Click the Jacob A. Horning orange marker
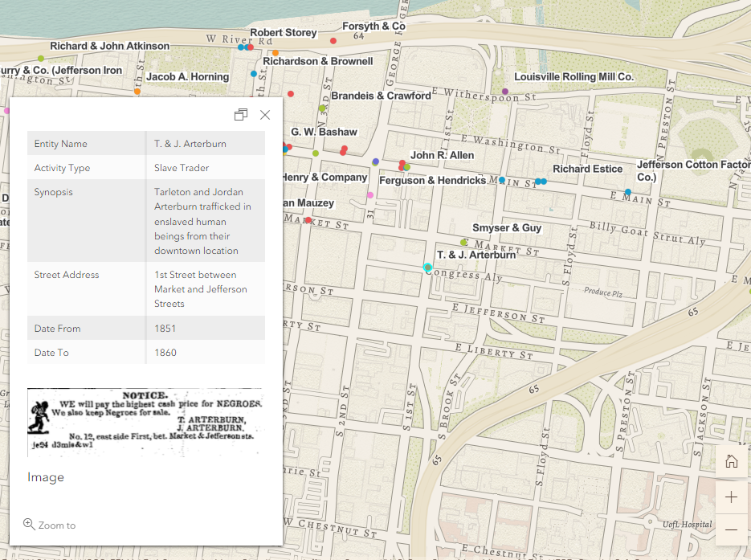This screenshot has width=751, height=560. 137,91
